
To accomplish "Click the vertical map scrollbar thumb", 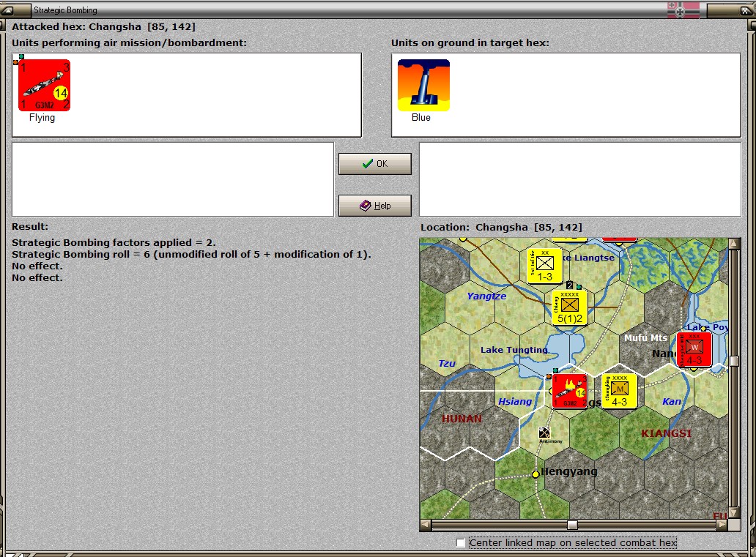I will coord(734,361).
